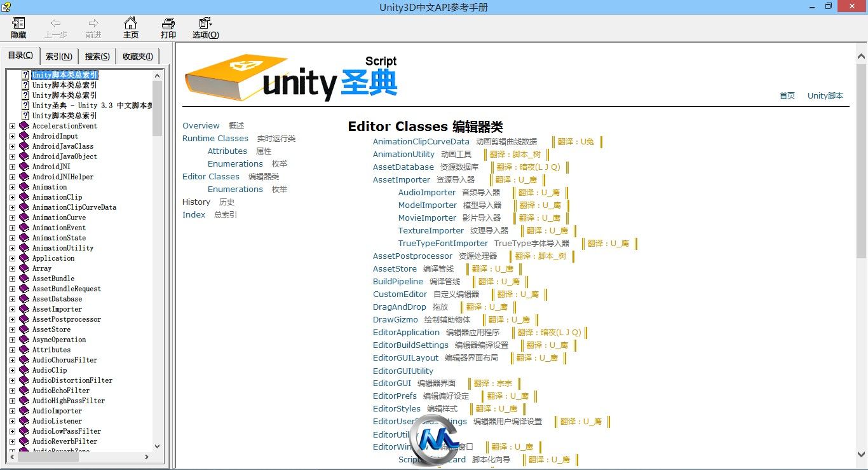Viewport: 868px width, 470px height.
Task: Open the Runtime Classes link
Action: tap(215, 139)
